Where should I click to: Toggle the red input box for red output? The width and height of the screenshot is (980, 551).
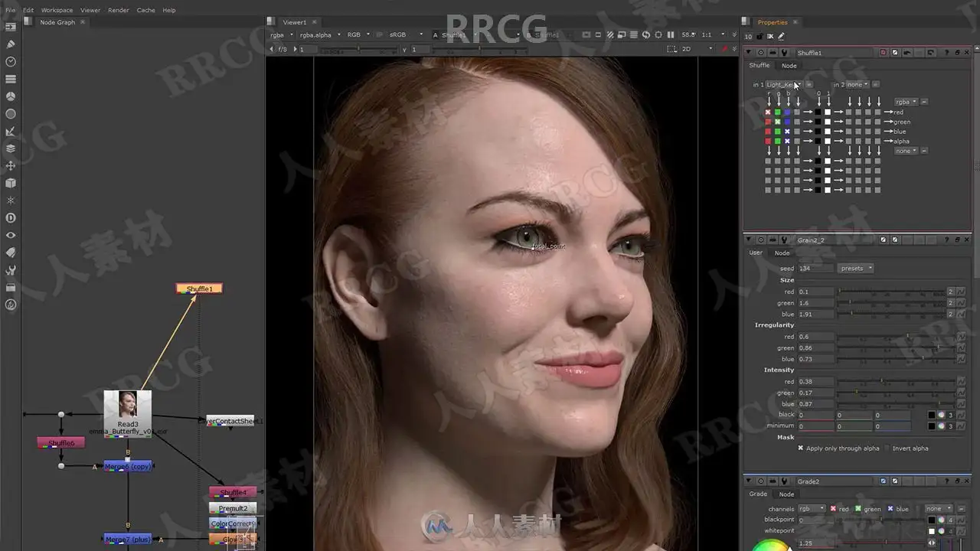(768, 112)
